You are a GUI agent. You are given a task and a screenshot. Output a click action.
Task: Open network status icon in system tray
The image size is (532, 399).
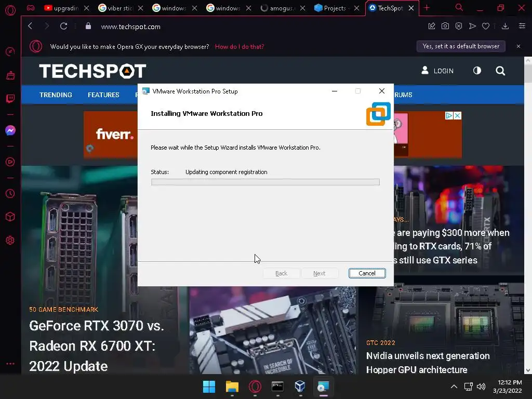point(469,387)
